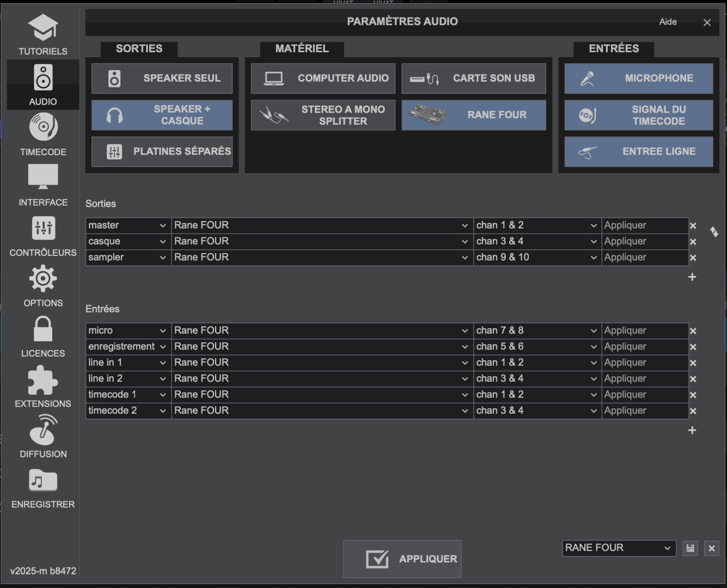The height and width of the screenshot is (588, 727).
Task: Click version text v2025-m b8472
Action: (x=43, y=571)
